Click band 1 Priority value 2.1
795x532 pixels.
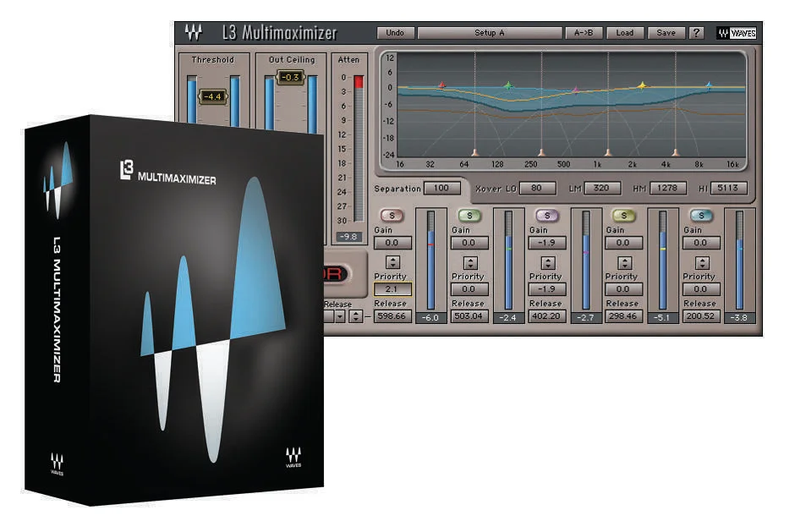pos(392,289)
